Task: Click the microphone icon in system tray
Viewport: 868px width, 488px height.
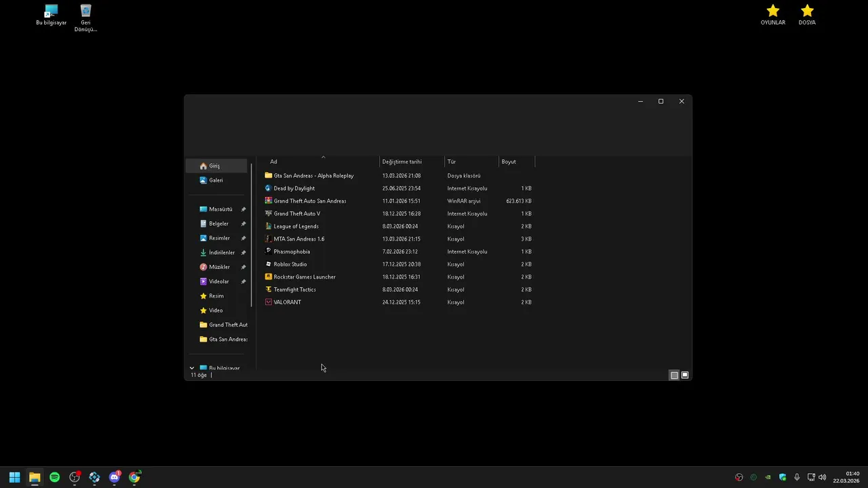Action: (797, 477)
